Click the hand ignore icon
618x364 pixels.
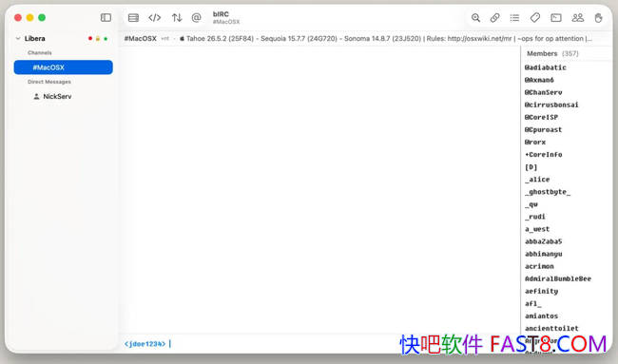[x=598, y=18]
